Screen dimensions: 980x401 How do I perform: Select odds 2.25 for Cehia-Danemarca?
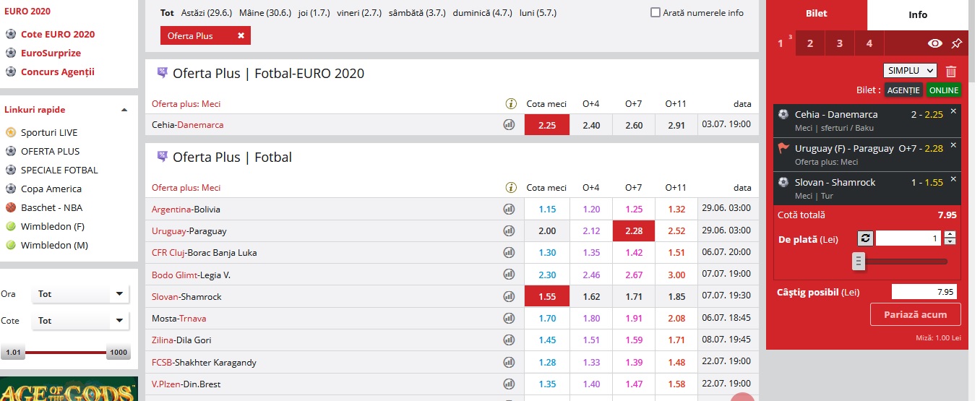[547, 125]
